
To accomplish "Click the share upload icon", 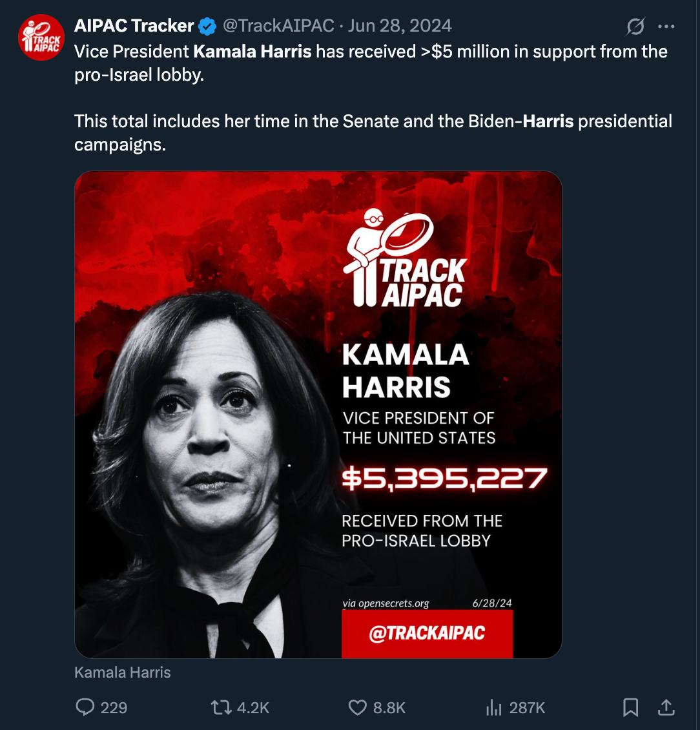I will pyautogui.click(x=666, y=707).
